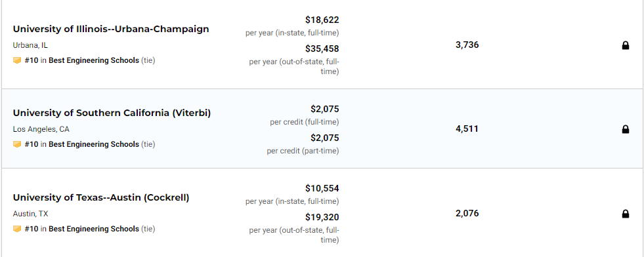Open University of Texas--Austin (Cockrell) page
The height and width of the screenshot is (257, 644).
point(101,197)
